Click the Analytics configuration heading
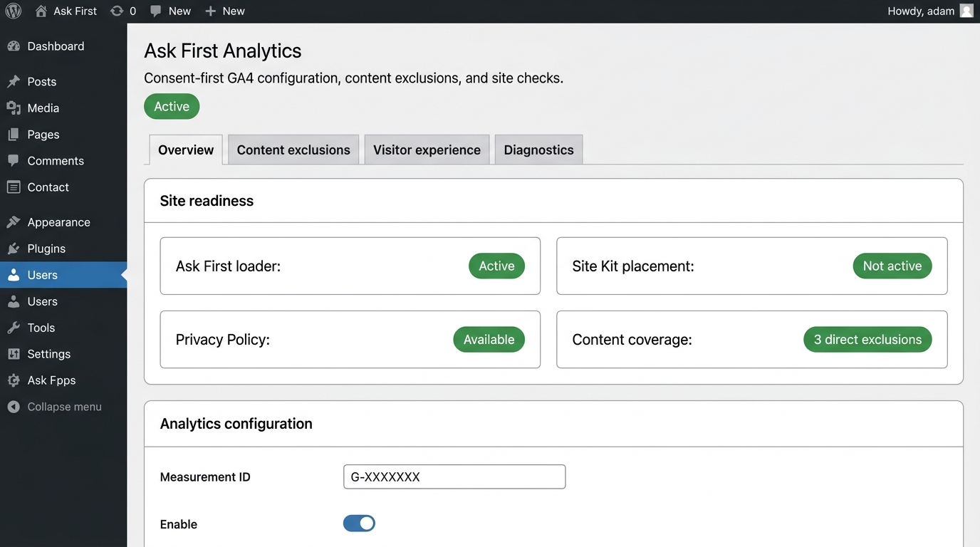This screenshot has width=980, height=547. pos(236,424)
